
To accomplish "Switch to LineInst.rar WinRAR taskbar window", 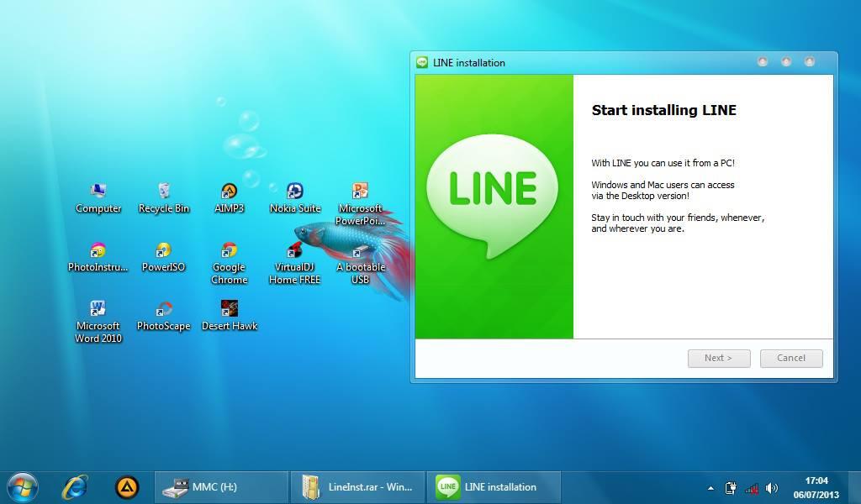I will tap(358, 487).
